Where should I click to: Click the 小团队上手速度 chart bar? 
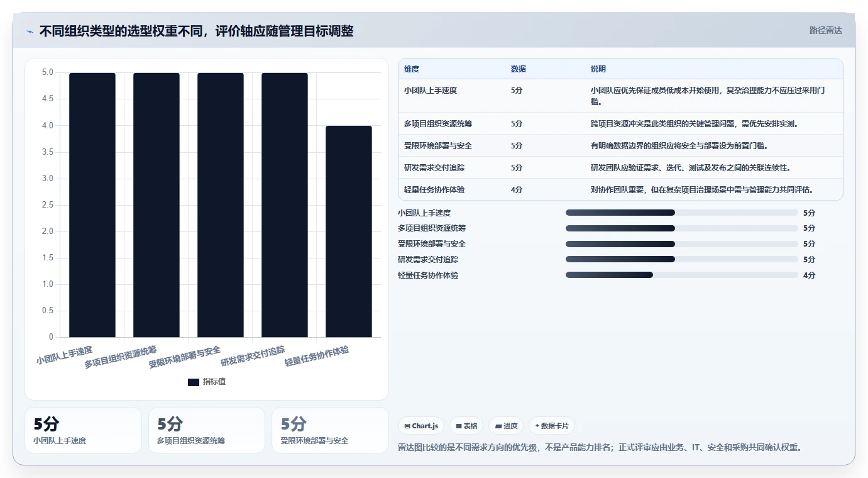pos(92,205)
